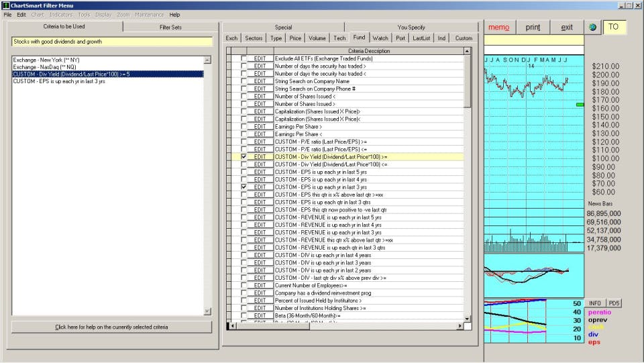
Task: Open the Volume criteria tab
Action: [x=317, y=38]
